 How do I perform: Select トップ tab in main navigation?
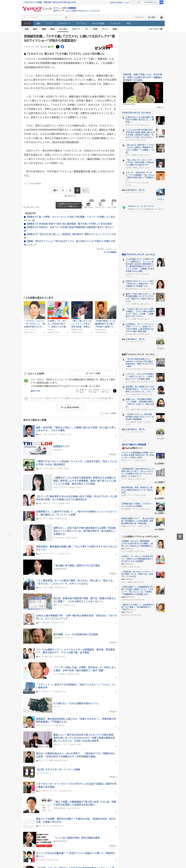point(27,24)
